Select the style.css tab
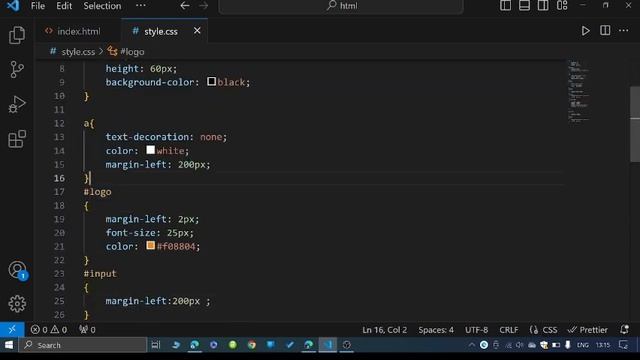Screen dimensions: 640x360 161,31
